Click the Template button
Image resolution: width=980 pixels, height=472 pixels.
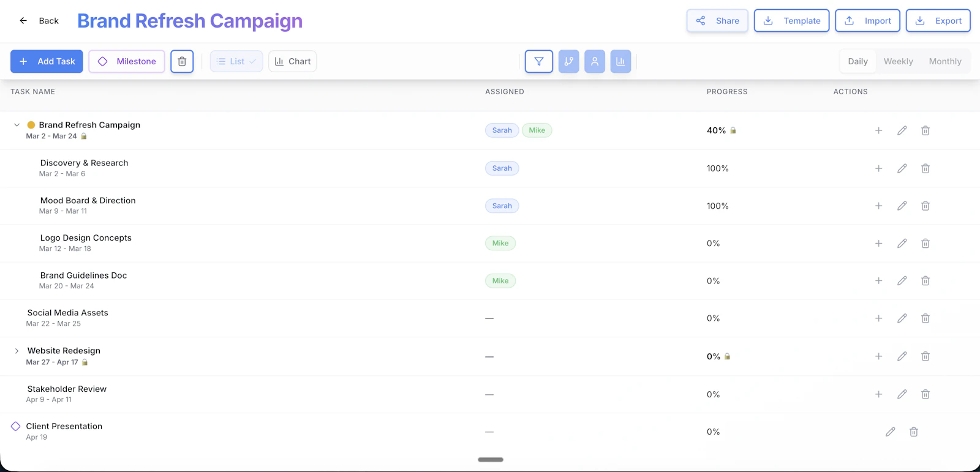(x=792, y=21)
